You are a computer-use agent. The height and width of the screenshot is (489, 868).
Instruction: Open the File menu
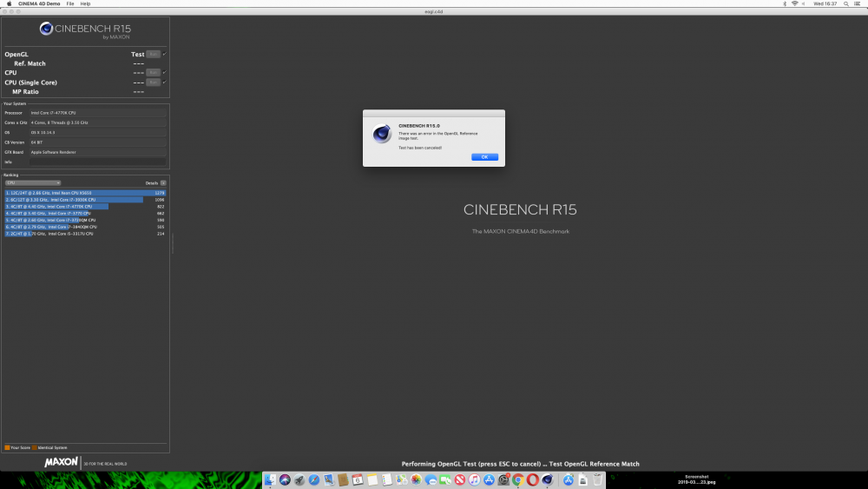pos(70,3)
